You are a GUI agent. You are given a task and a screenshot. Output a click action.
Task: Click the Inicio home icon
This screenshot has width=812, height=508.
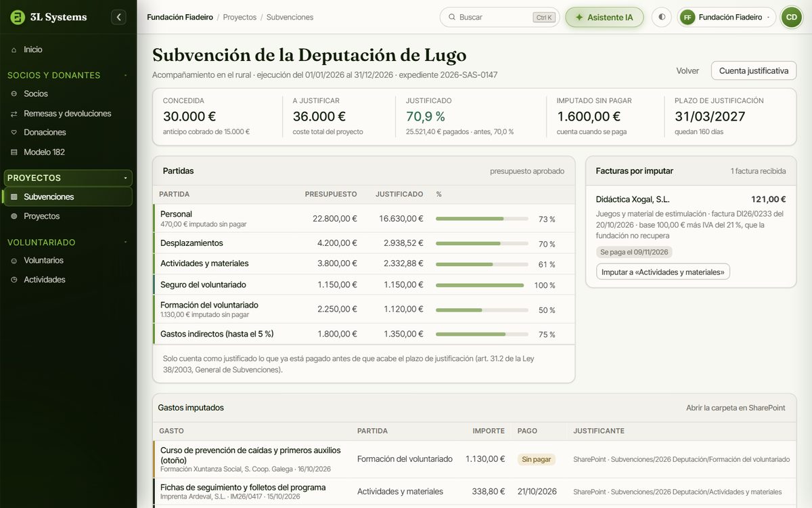coord(14,49)
